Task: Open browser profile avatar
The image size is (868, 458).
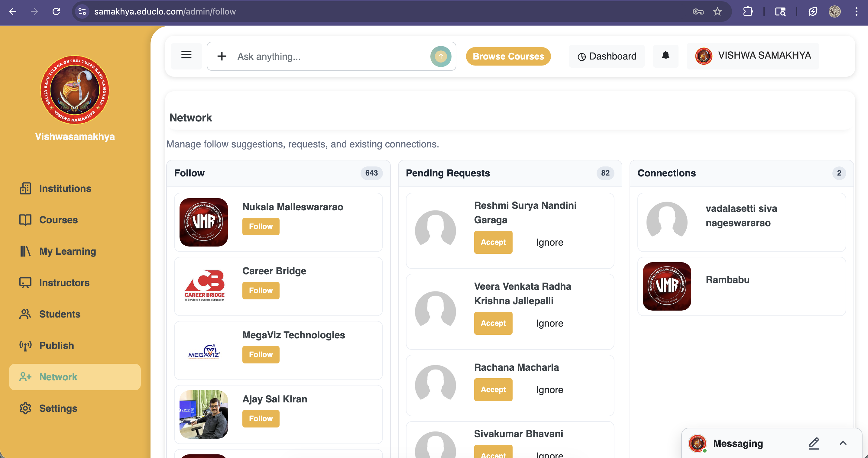Action: pyautogui.click(x=835, y=11)
